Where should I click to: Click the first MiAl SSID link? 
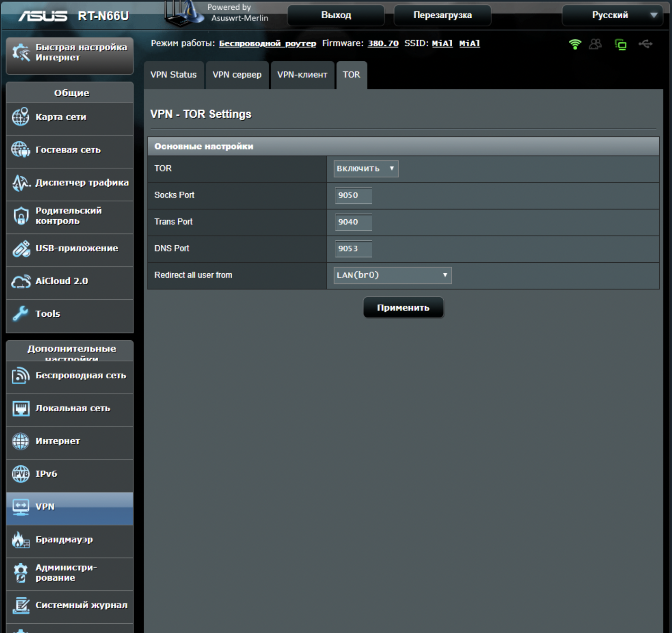coord(443,43)
